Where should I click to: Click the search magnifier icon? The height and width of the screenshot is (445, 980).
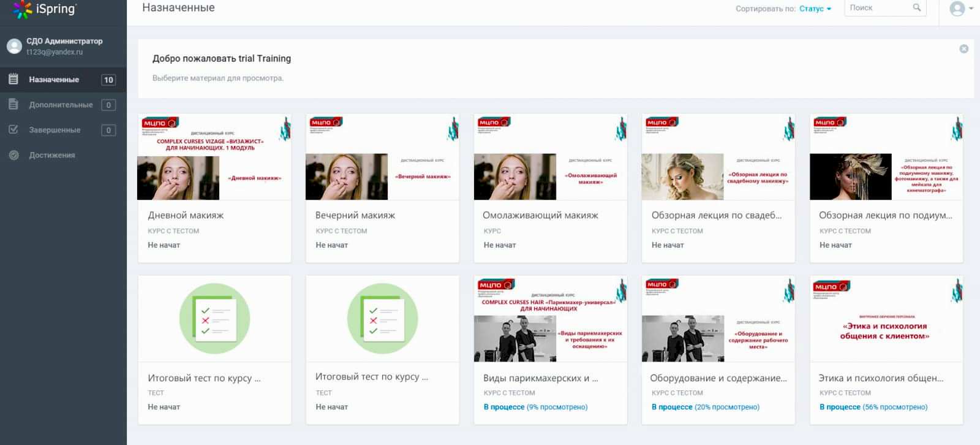[916, 8]
